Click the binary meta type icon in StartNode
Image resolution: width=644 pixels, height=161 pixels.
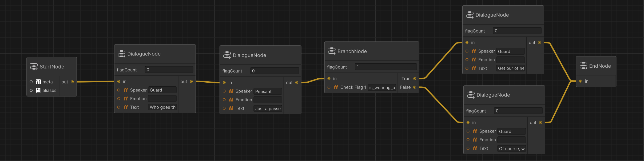click(x=38, y=82)
